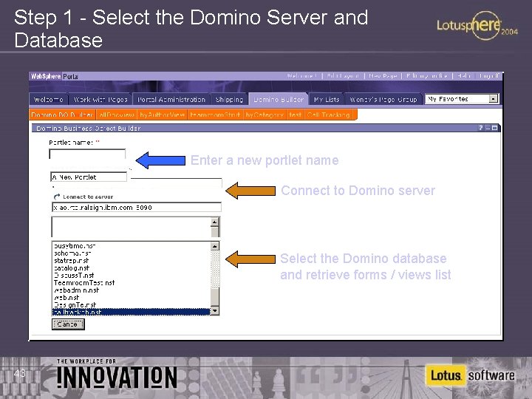Click the Connect to server link
The width and height of the screenshot is (532, 399).
click(x=88, y=197)
